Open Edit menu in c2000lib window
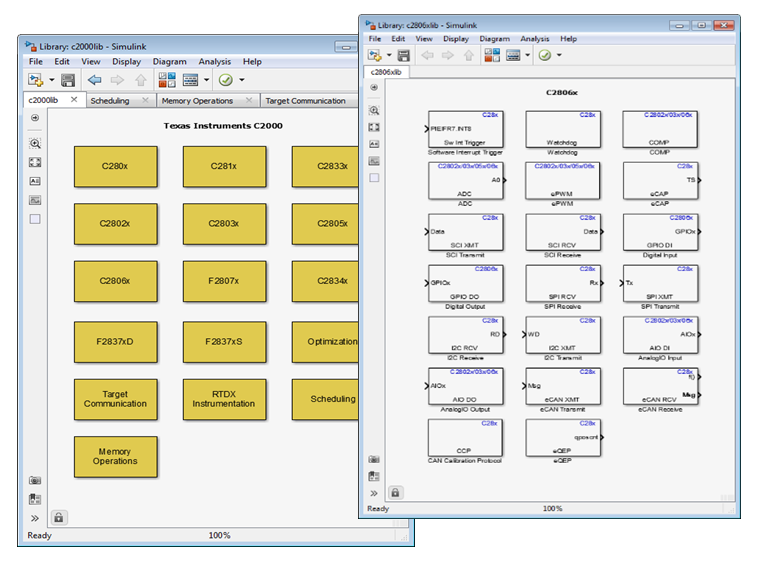761x562 pixels. 62,62
